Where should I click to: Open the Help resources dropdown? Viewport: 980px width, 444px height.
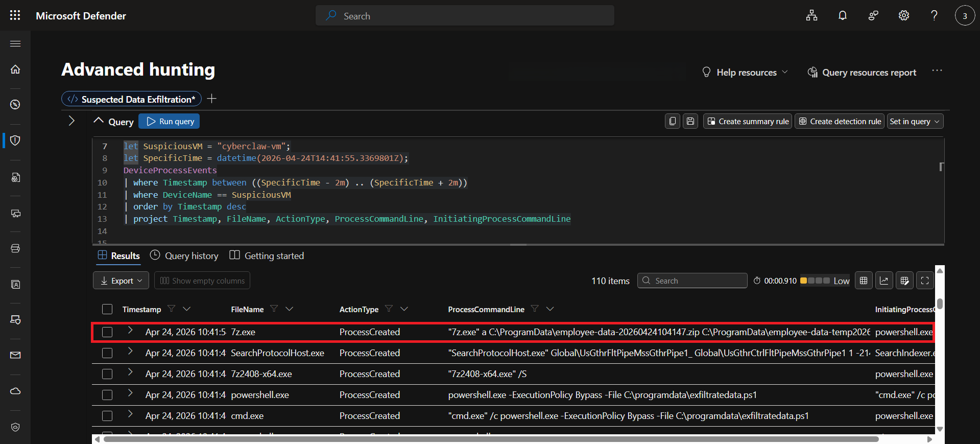coord(746,73)
